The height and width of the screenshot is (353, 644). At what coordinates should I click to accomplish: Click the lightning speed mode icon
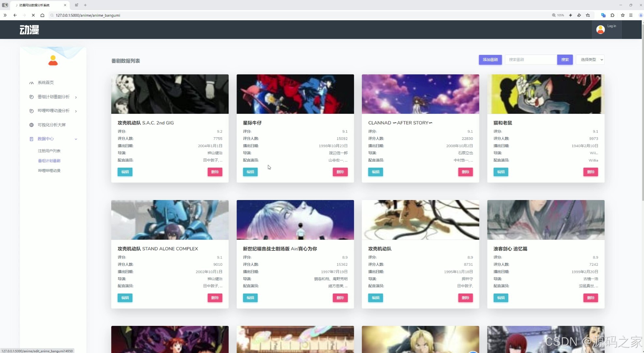[x=571, y=15]
